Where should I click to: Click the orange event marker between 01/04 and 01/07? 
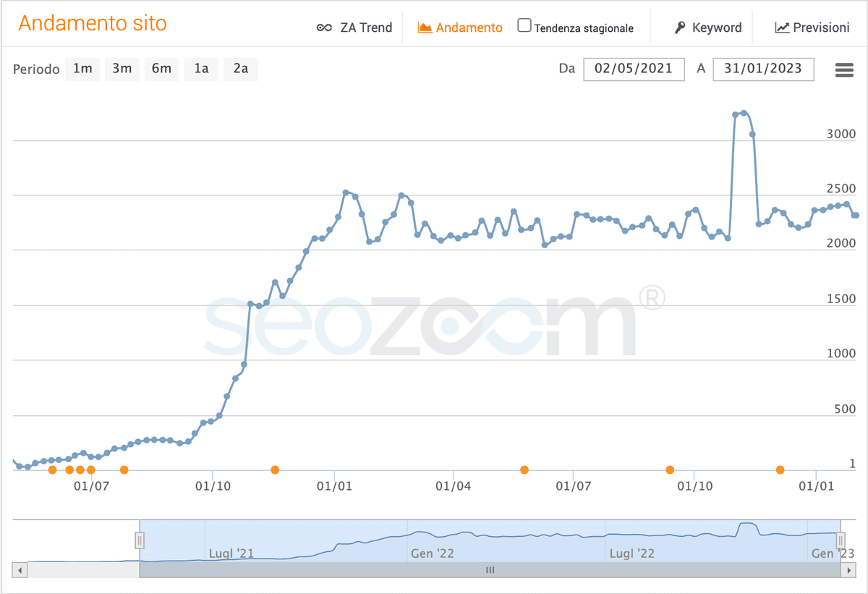tap(524, 470)
